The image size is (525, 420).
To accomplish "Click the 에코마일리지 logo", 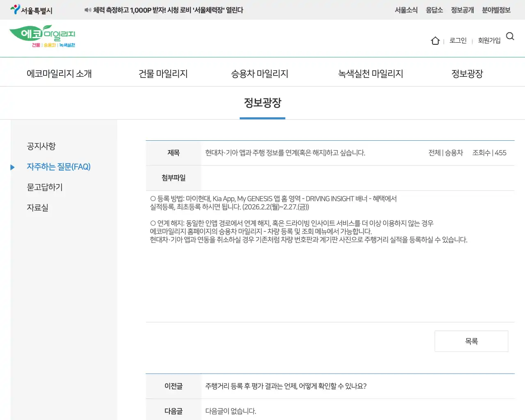I will [x=42, y=36].
